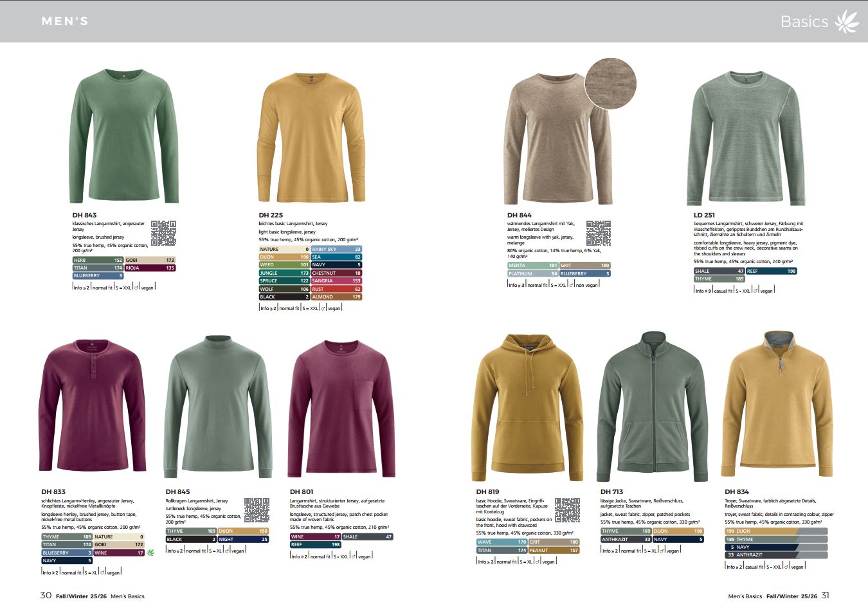Select the PEANUT swatch under DH 819
Viewport: 868px width, 615px height.
[554, 550]
